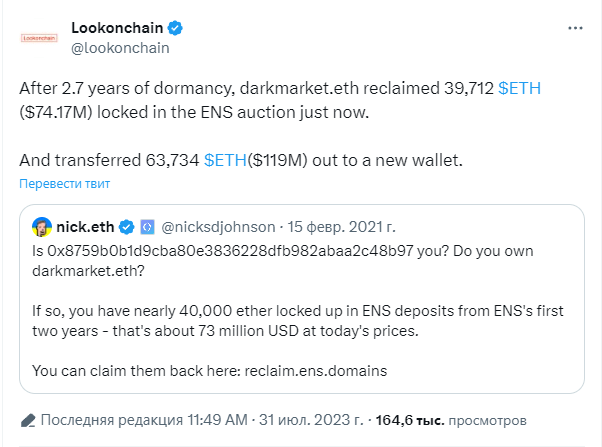
Task: Click the nick.eth display name
Action: [85, 227]
